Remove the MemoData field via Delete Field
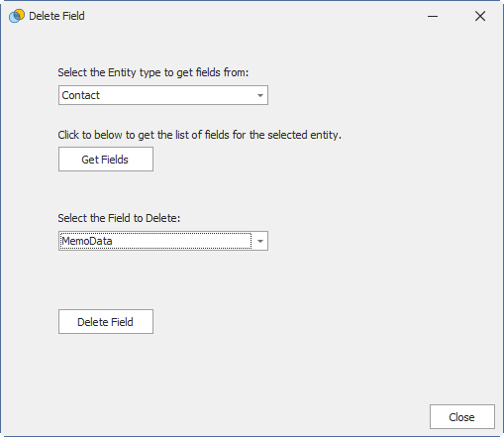 coord(106,322)
